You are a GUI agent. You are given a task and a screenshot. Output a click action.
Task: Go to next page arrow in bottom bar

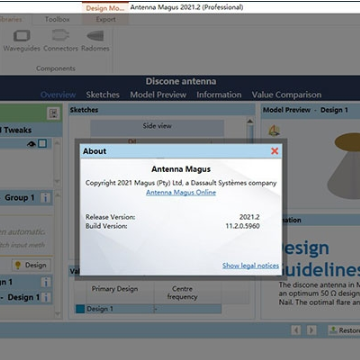pos(311,330)
